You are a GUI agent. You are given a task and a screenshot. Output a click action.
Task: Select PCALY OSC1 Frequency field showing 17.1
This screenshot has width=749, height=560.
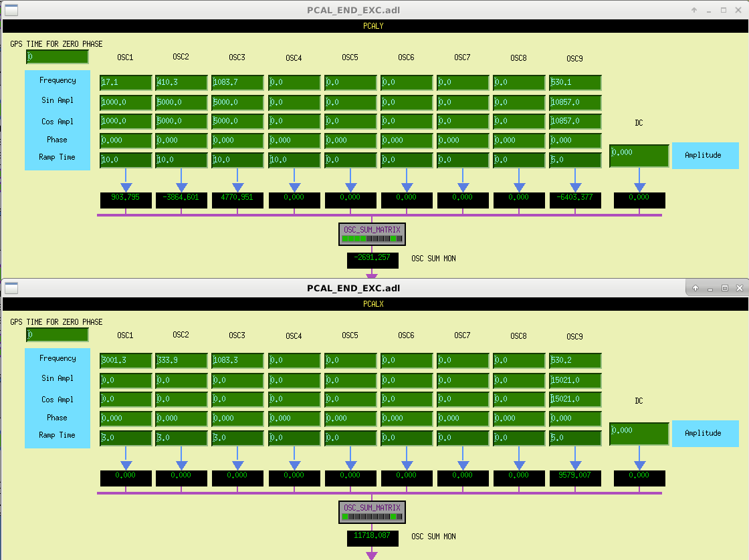pyautogui.click(x=126, y=82)
